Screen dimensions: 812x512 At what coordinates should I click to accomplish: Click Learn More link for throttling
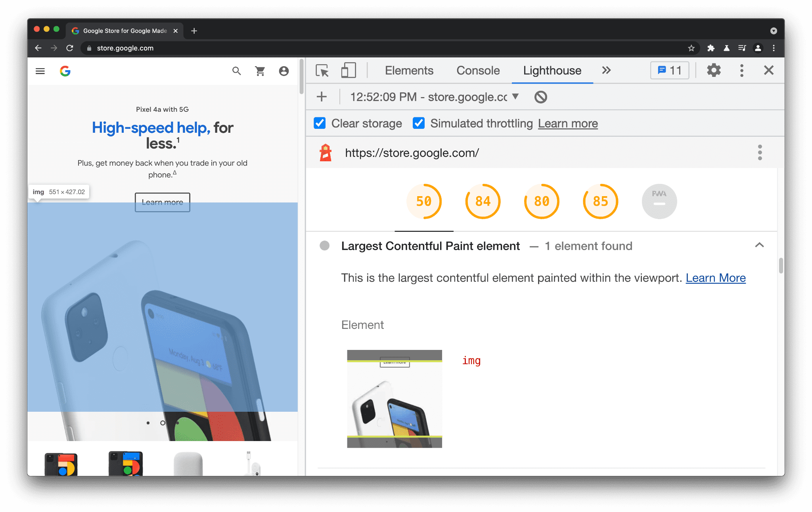(x=568, y=123)
